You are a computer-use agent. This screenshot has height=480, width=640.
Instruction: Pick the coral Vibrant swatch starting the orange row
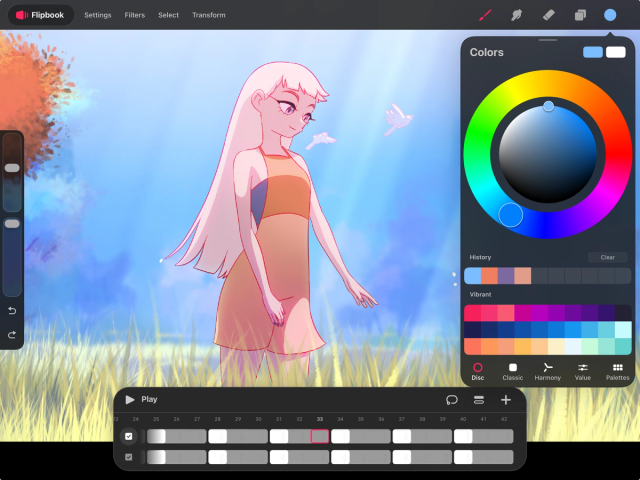click(473, 347)
